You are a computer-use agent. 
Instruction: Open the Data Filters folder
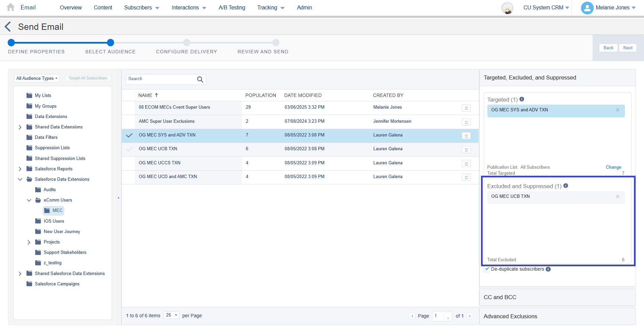tap(42, 137)
